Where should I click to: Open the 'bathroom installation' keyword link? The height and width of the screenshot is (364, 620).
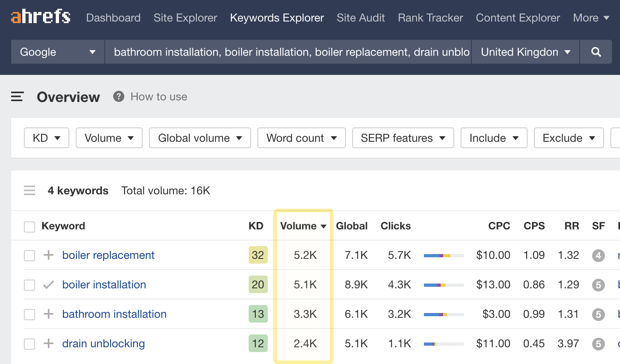pos(114,314)
